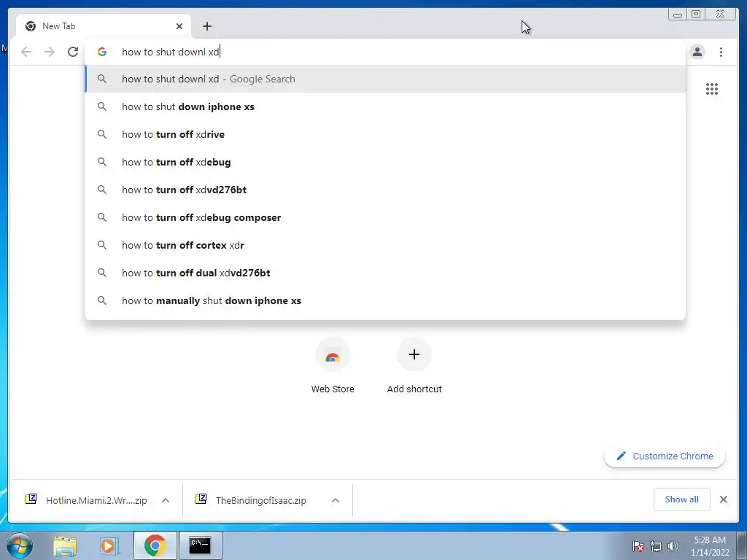Click the Google logo in the address bar

coord(102,52)
